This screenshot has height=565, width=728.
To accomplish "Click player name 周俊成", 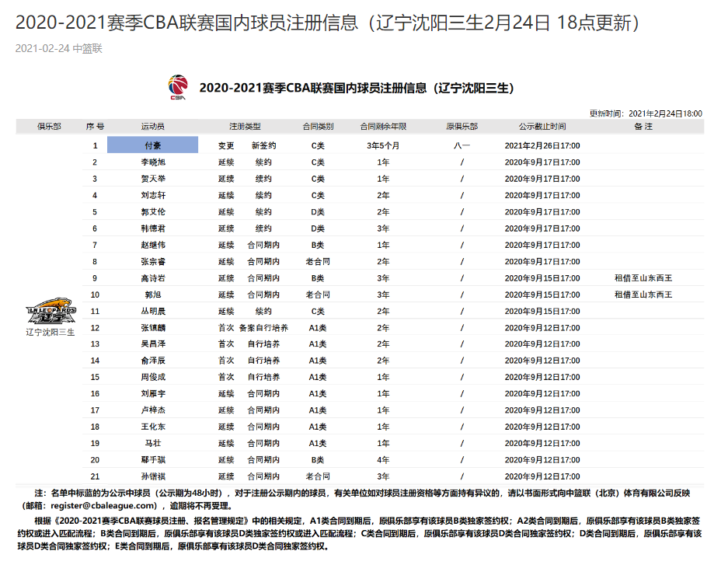I will [153, 377].
